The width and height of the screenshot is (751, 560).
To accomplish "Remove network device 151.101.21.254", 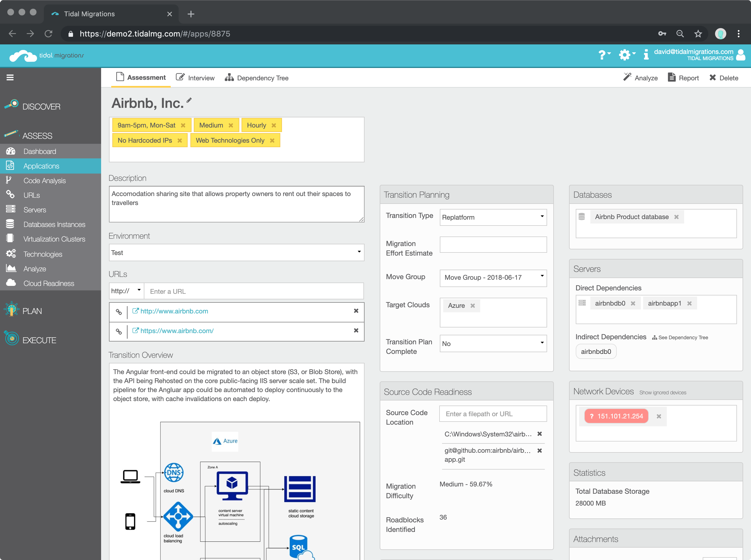I will [x=659, y=416].
